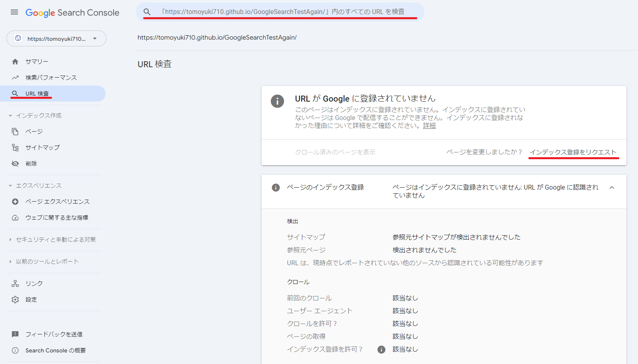Click the home icon beside サマリー
Image resolution: width=638 pixels, height=364 pixels.
tap(15, 62)
